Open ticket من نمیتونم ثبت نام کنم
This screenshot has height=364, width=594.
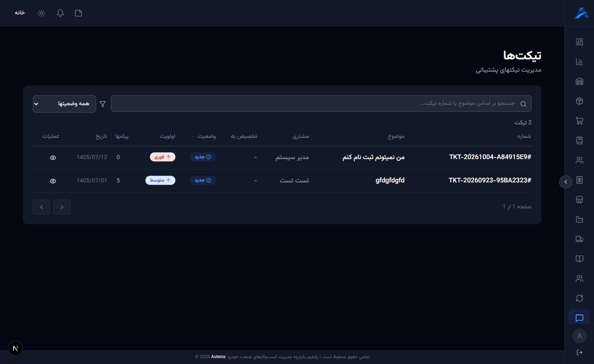pyautogui.click(x=373, y=157)
